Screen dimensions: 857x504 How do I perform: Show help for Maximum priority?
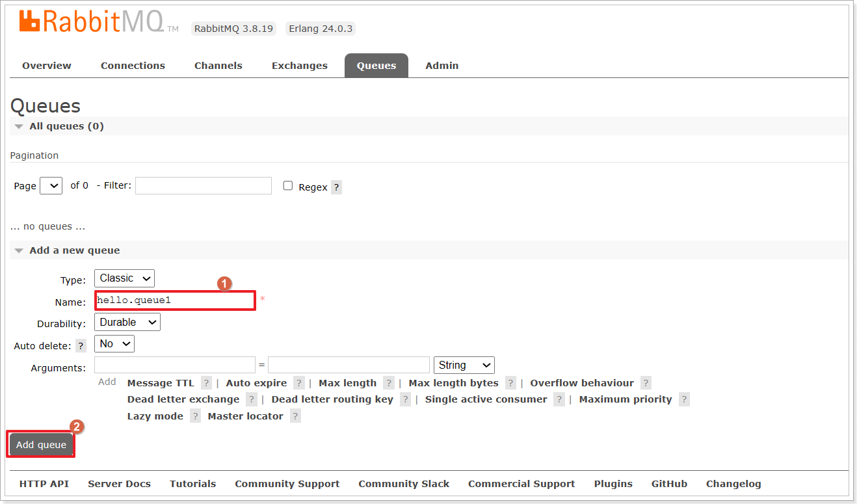684,399
